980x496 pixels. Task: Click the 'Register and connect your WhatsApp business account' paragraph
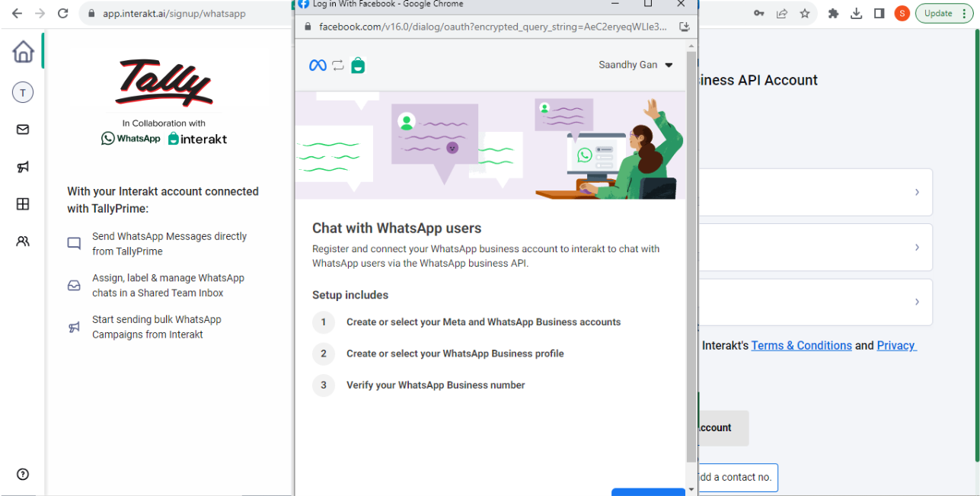pyautogui.click(x=486, y=256)
